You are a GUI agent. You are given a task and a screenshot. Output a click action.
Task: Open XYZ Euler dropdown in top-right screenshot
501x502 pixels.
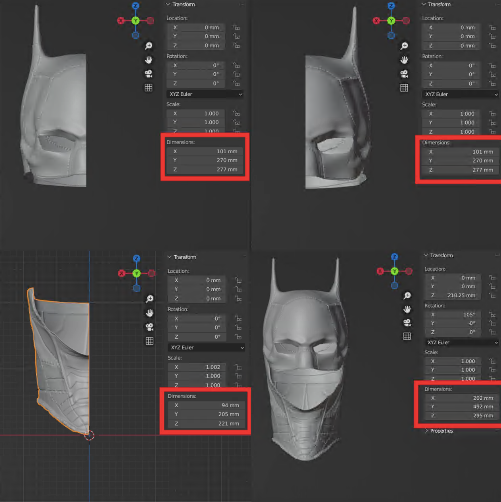(x=460, y=94)
